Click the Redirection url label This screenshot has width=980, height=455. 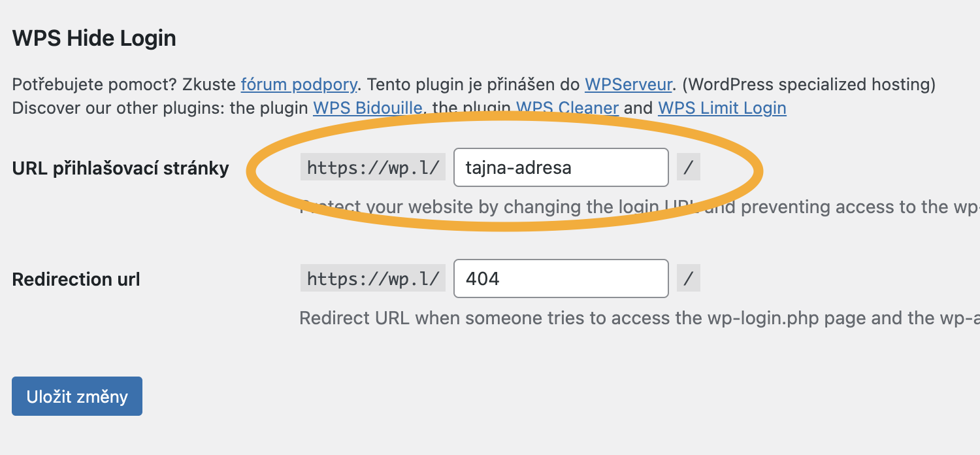coord(76,280)
